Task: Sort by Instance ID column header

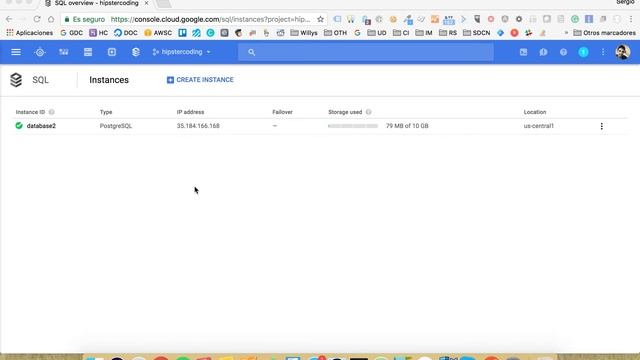Action: tap(30, 112)
